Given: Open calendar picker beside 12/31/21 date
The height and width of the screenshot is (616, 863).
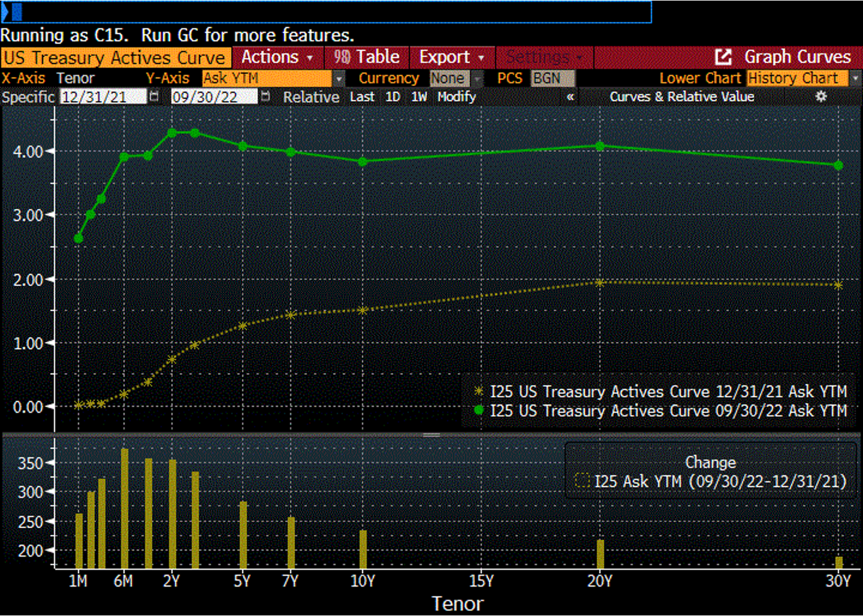Looking at the screenshot, I should pos(155,96).
